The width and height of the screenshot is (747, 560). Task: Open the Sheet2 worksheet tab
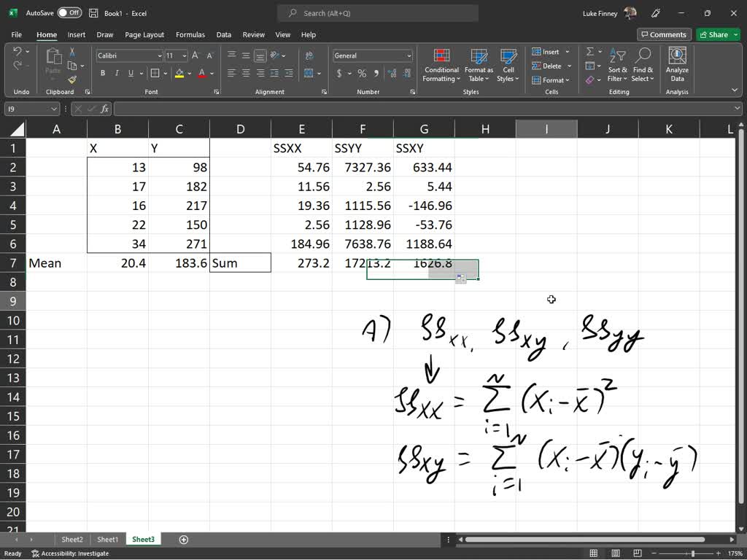[72, 540]
